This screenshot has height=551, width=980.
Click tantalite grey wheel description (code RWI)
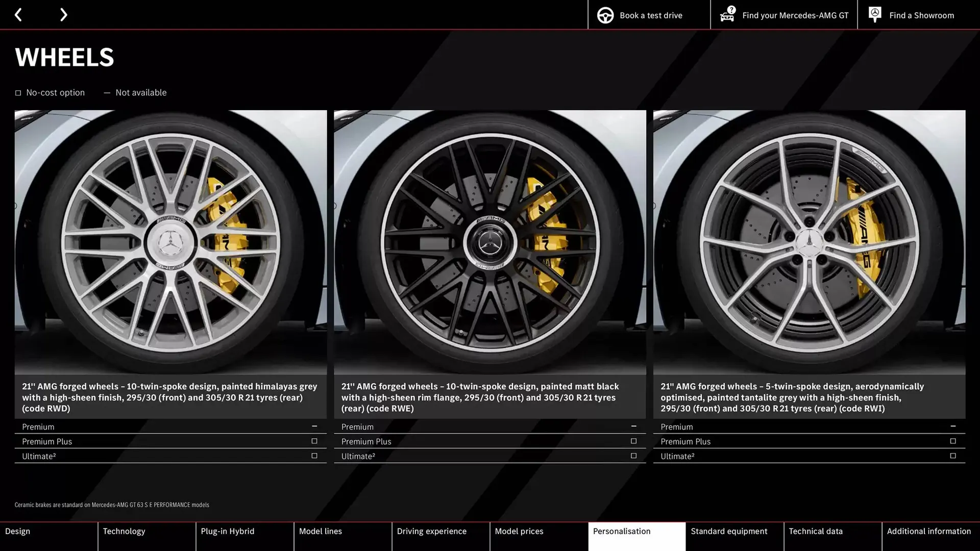point(792,397)
